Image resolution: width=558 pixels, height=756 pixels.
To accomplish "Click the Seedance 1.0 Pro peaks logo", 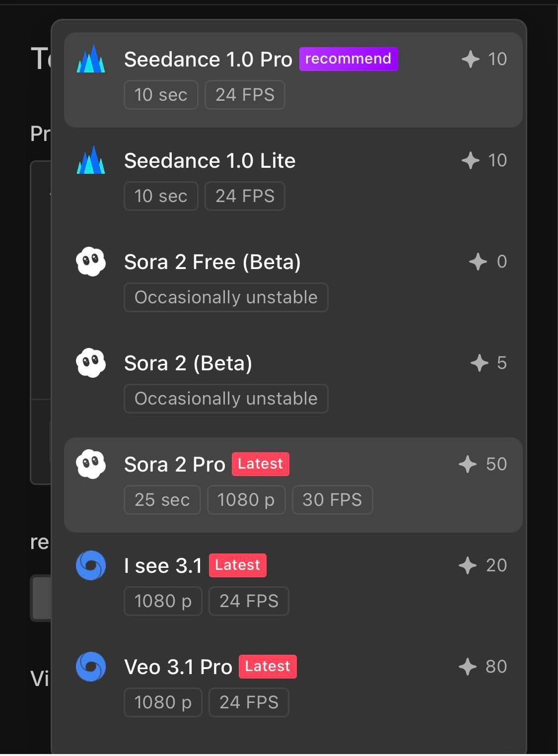I will click(x=91, y=59).
